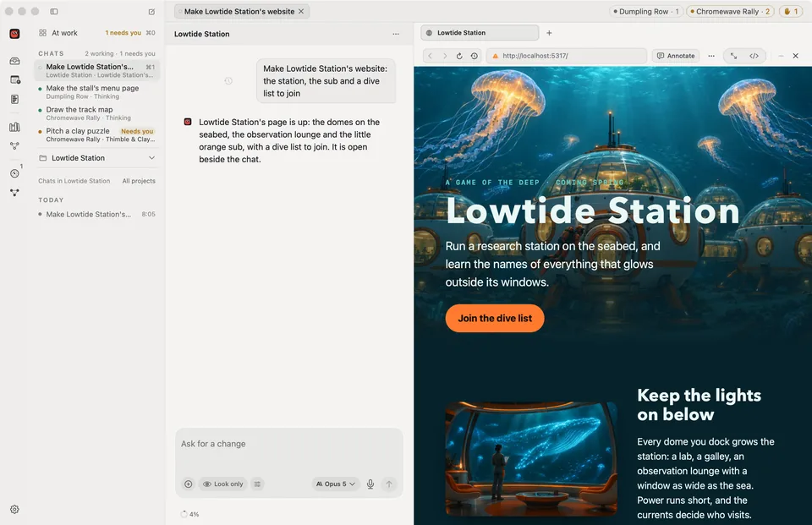Click the Lowtide Station hero heading

click(593, 211)
